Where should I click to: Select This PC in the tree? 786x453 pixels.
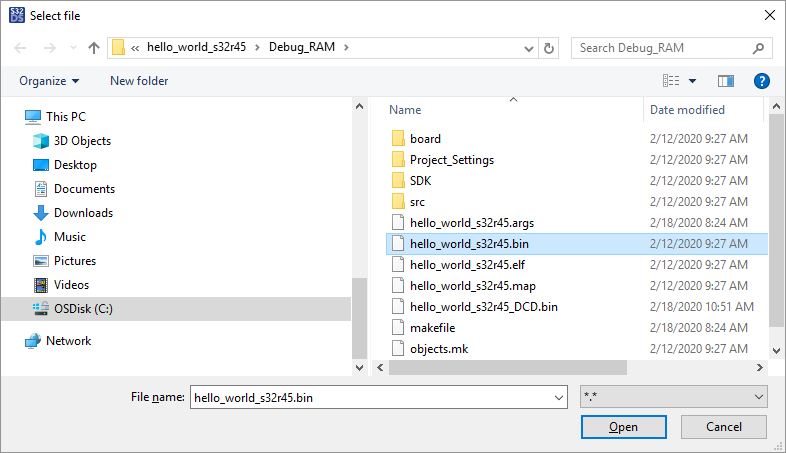[x=66, y=117]
